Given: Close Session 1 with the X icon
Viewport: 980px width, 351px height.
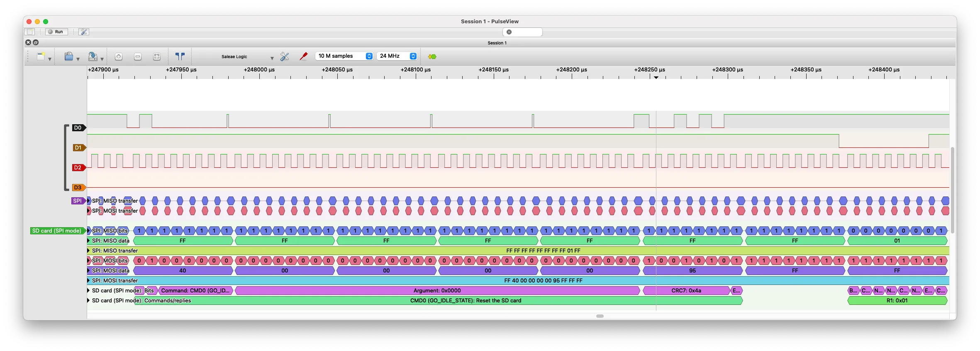Looking at the screenshot, I should click(28, 42).
